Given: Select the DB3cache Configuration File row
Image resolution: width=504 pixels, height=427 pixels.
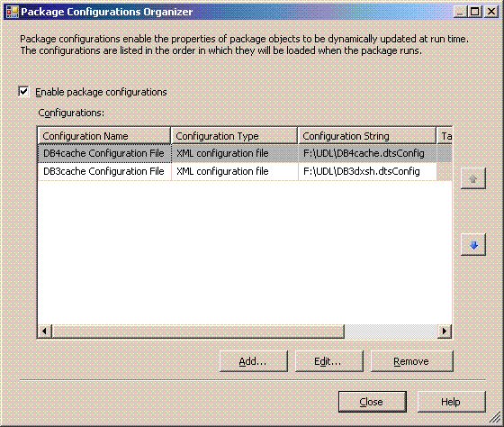Looking at the screenshot, I should point(245,171).
